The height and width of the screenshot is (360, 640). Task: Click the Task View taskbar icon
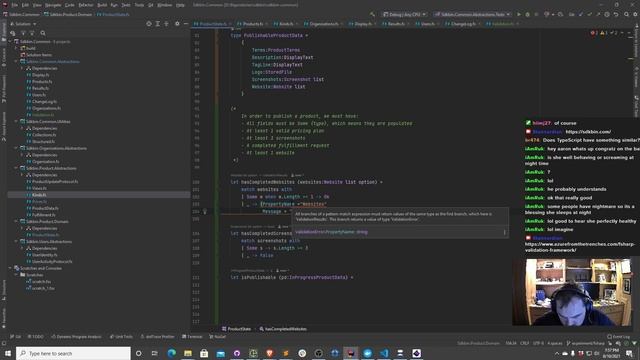154,353
